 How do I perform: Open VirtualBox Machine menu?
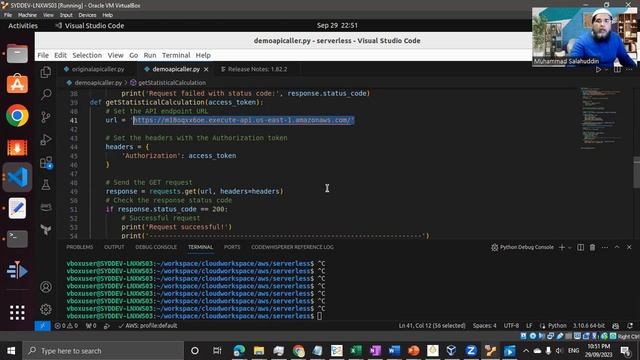(27, 15)
